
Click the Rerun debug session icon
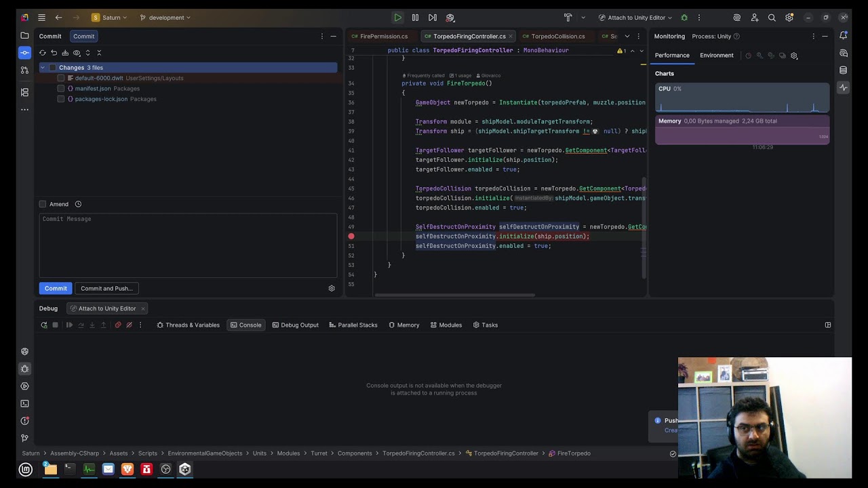44,325
